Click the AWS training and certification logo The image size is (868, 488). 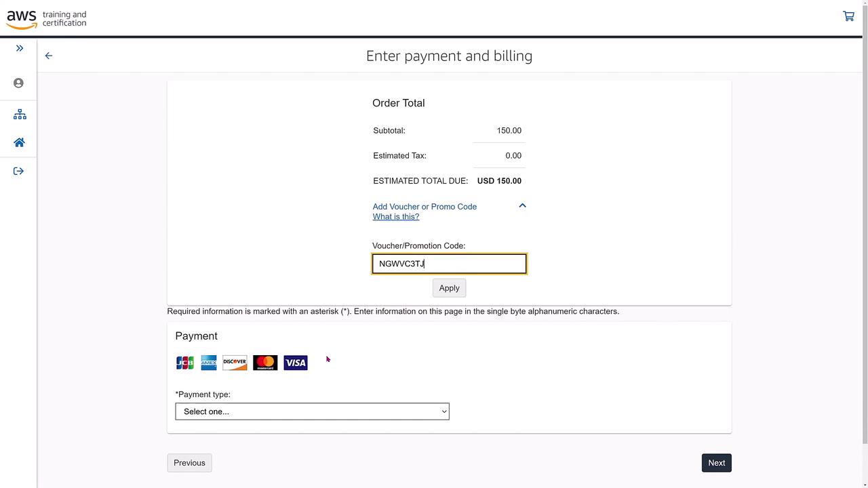47,18
